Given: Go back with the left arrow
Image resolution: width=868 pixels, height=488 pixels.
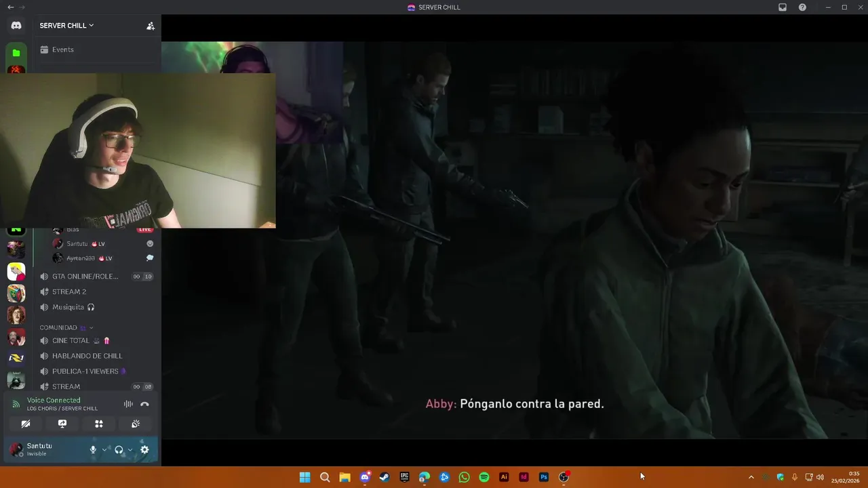Looking at the screenshot, I should tap(10, 7).
